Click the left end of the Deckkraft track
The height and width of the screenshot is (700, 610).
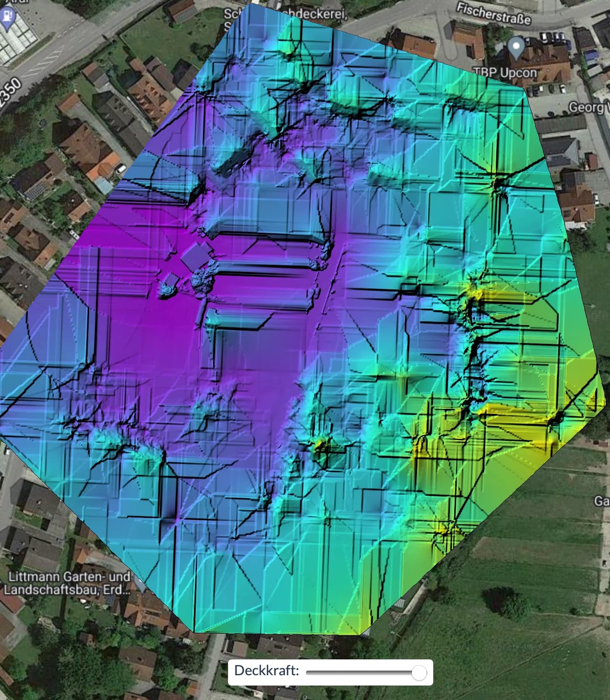click(309, 672)
